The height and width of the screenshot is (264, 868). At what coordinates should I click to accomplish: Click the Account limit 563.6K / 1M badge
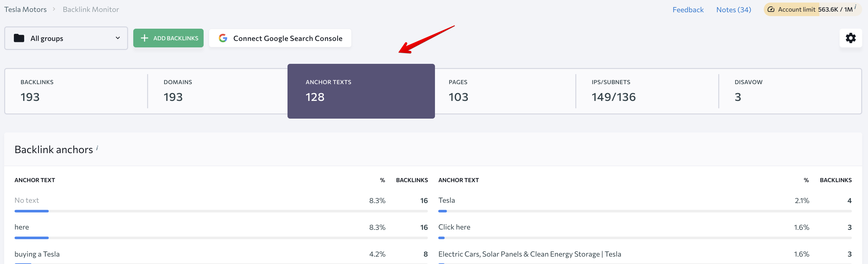[812, 9]
